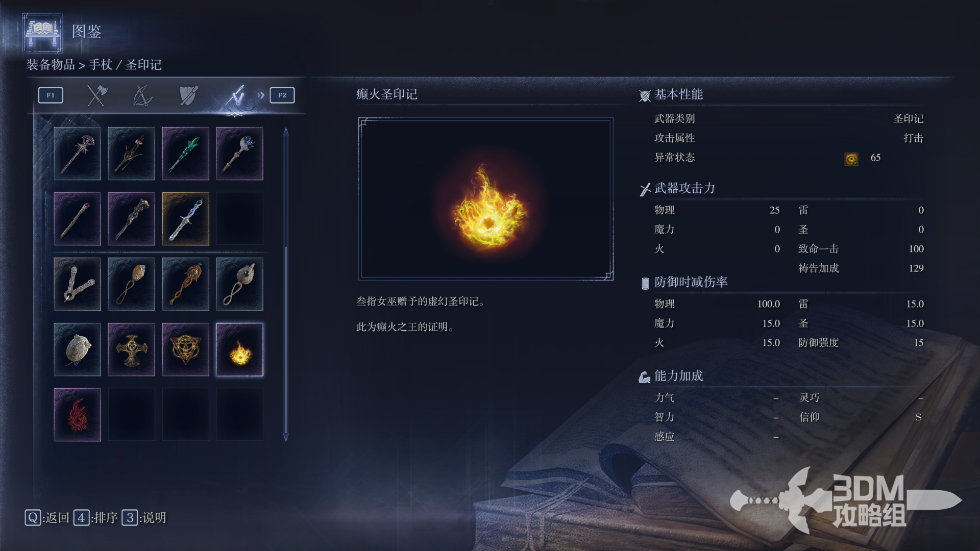Click the up arrow of item scrollbar
Viewport: 980px width, 551px height.
tap(286, 132)
